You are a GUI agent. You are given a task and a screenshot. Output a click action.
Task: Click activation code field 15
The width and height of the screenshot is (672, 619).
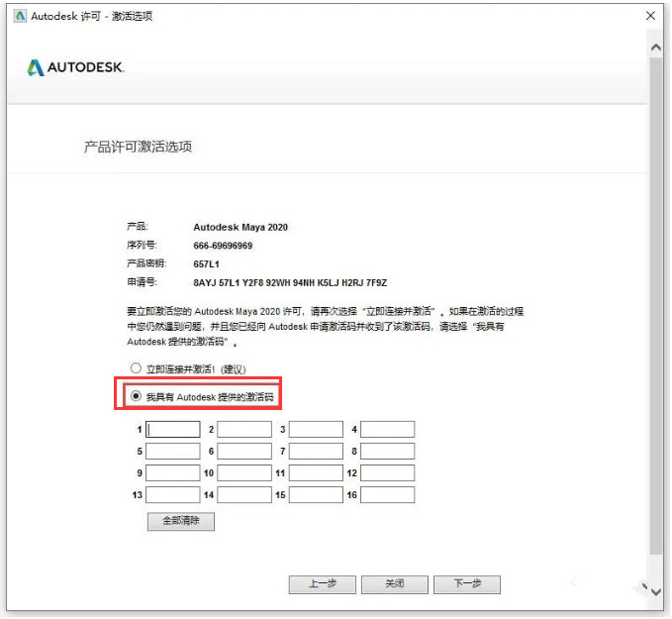316,494
